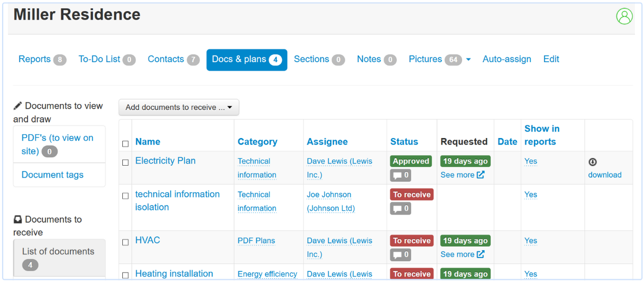Change Electricity Plan's Technical information category
This screenshot has width=644, height=282.
[x=257, y=168]
